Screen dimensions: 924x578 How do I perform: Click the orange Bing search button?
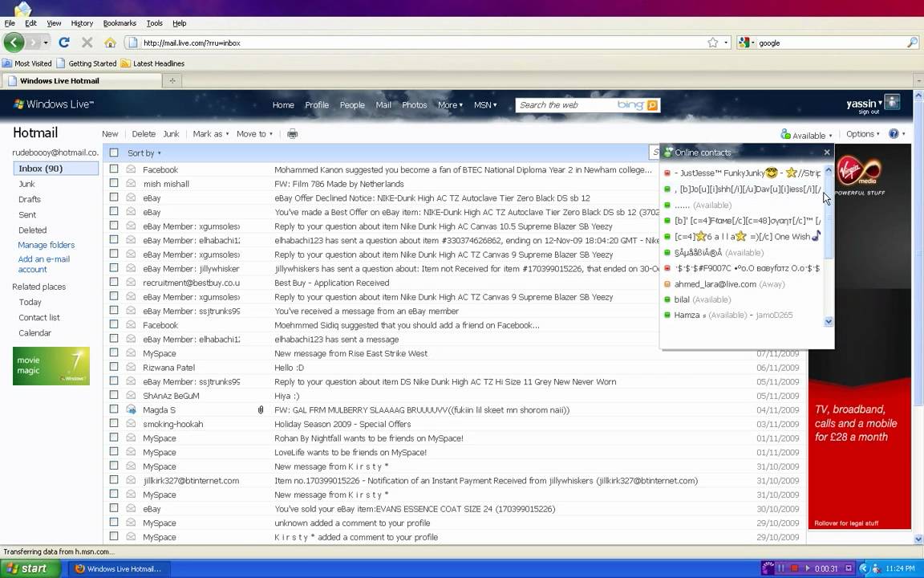(x=652, y=105)
